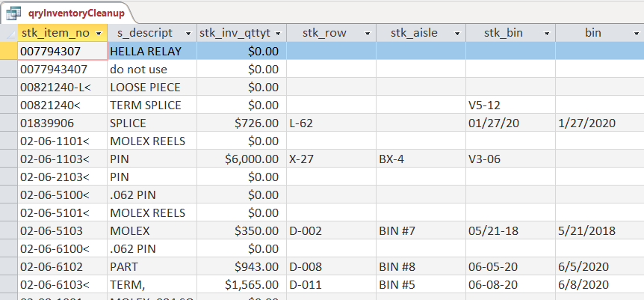Click the query icon on the qryInventoryCleanup tab
Image resolution: width=644 pixels, height=300 pixels.
point(13,12)
